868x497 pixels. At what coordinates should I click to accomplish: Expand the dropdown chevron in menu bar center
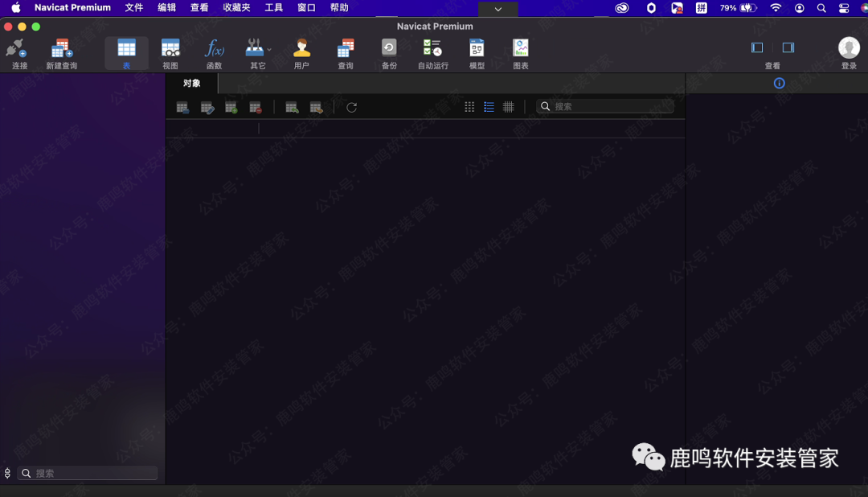click(498, 9)
